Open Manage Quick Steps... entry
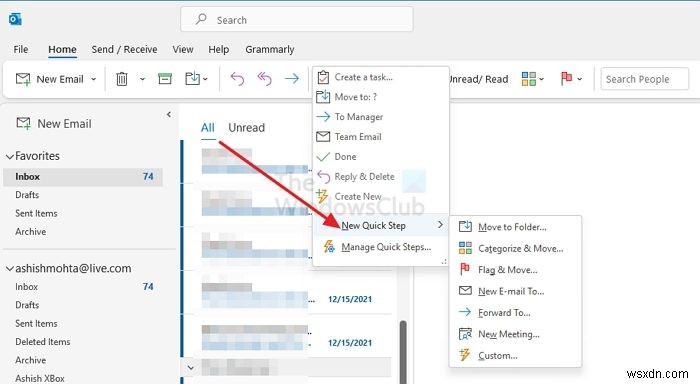This screenshot has width=700, height=384. 381,247
